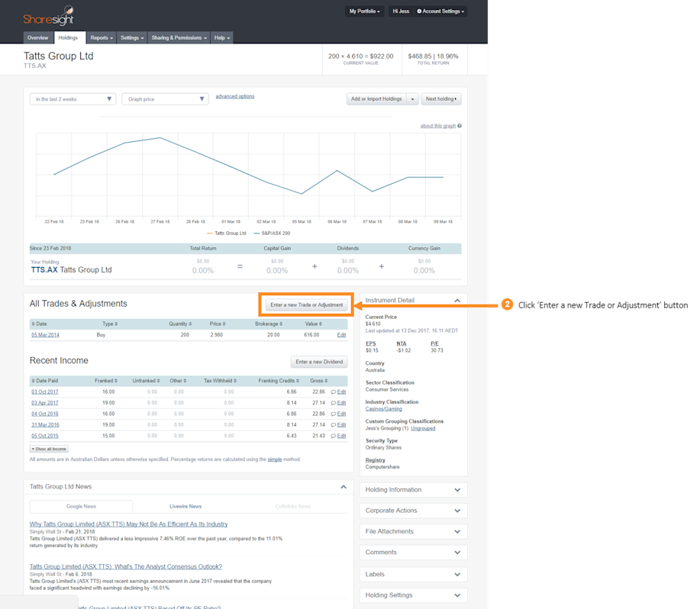Click the about this graph help icon
The image size is (700, 609).
click(x=460, y=126)
